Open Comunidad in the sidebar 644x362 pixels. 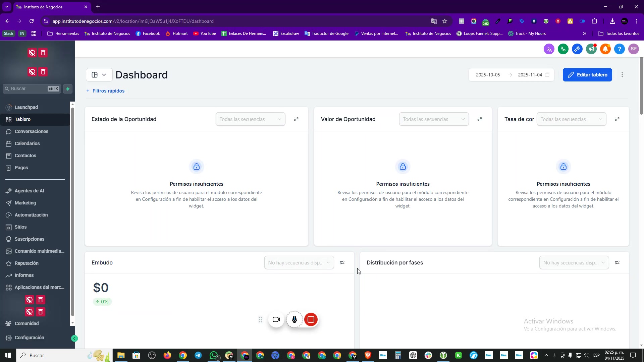point(27,323)
